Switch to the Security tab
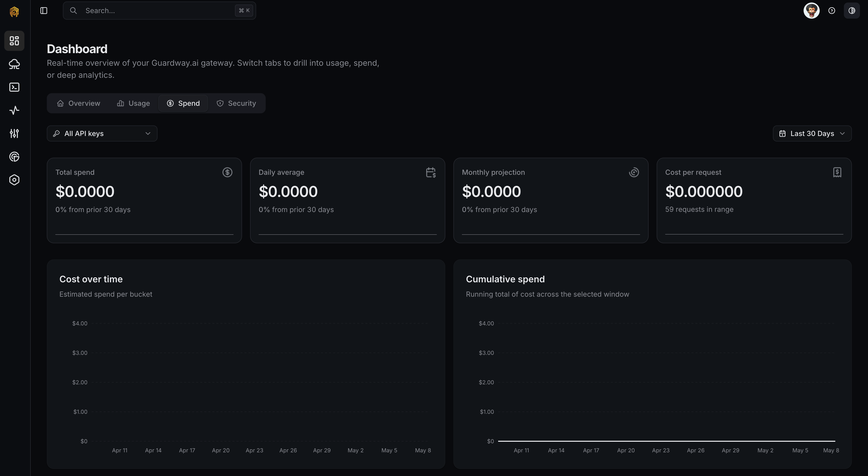 (x=236, y=103)
